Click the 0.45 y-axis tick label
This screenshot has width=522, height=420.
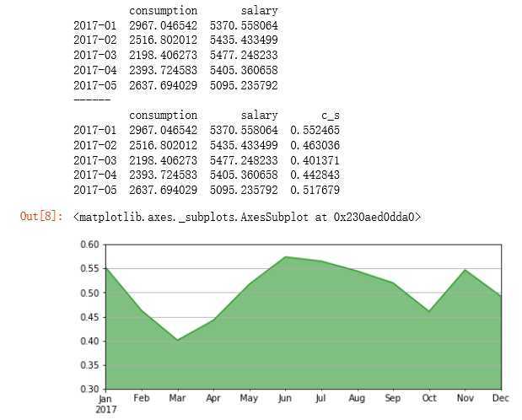point(90,317)
